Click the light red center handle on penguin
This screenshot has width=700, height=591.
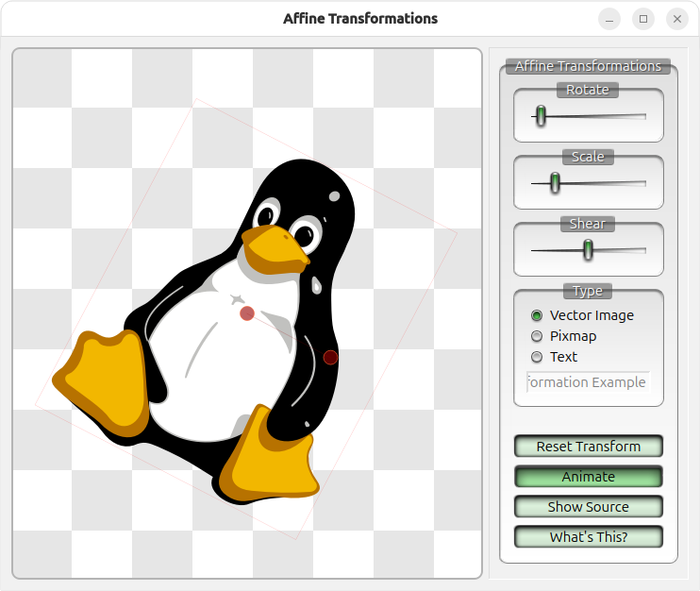(247, 312)
